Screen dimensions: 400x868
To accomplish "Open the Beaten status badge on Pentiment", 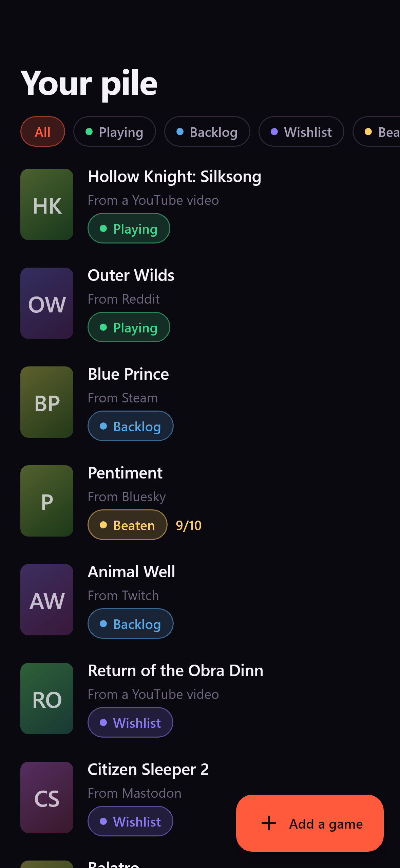I will click(x=128, y=525).
